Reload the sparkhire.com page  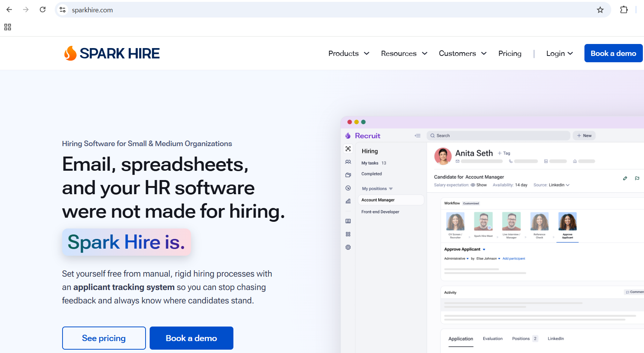(43, 10)
